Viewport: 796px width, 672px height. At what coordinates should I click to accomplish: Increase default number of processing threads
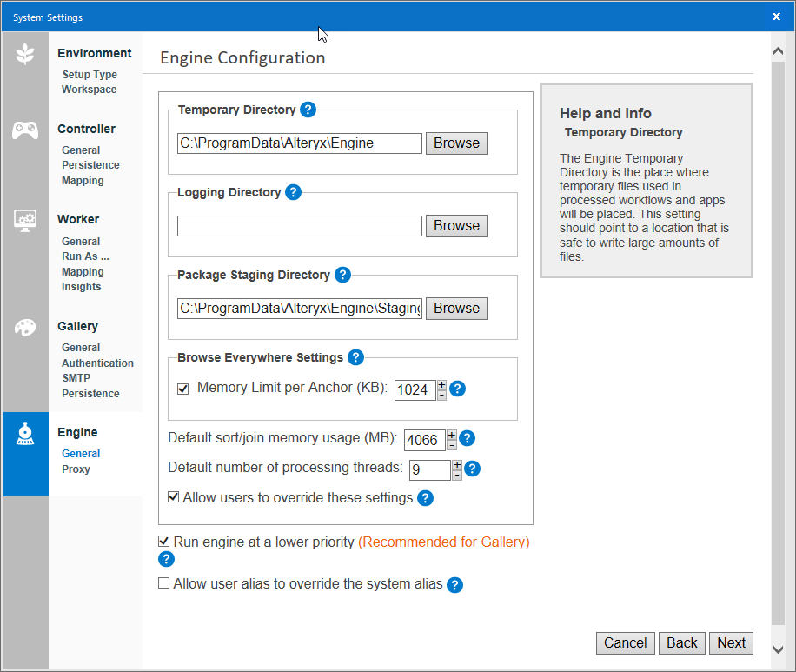pyautogui.click(x=457, y=465)
